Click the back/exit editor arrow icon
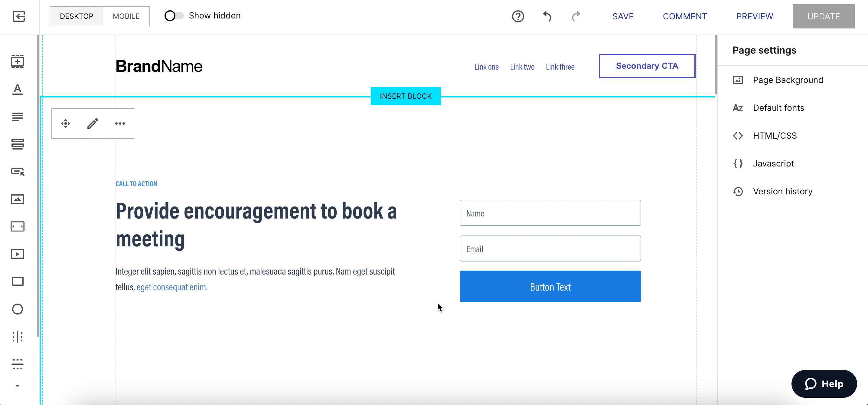868x405 pixels. pyautogui.click(x=19, y=16)
